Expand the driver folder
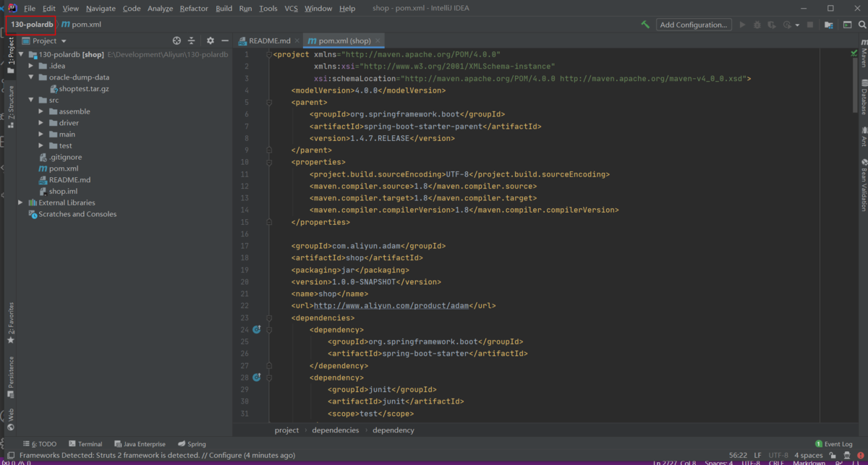 (x=42, y=123)
